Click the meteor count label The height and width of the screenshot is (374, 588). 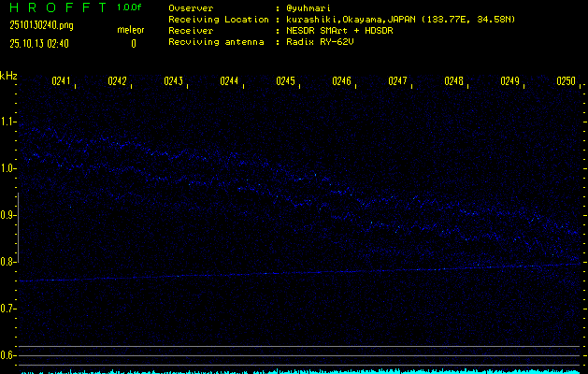coord(130,30)
